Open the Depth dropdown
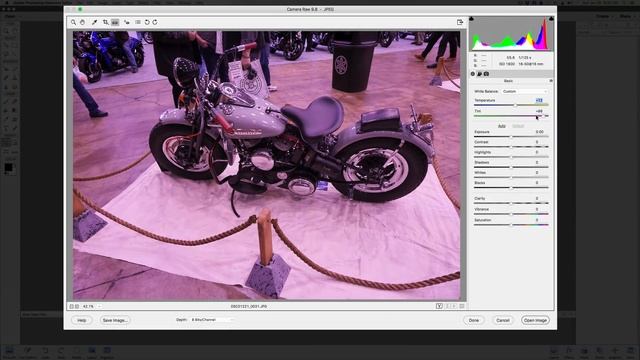The width and height of the screenshot is (640, 360). click(213, 320)
